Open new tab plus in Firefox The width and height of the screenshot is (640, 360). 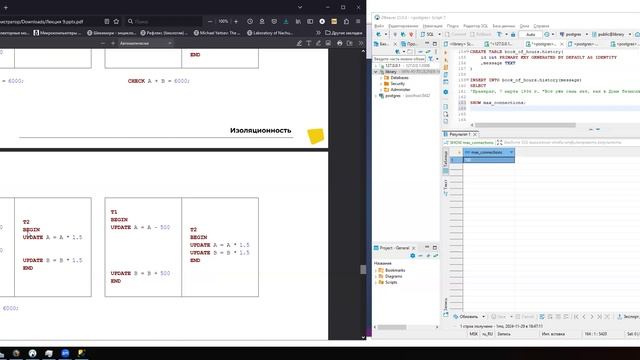pos(6,7)
